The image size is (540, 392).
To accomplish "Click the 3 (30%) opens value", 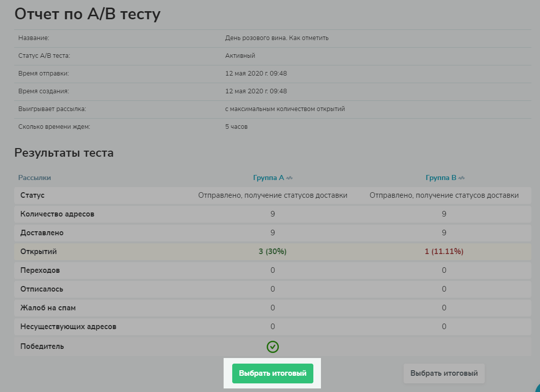I will [x=273, y=252].
